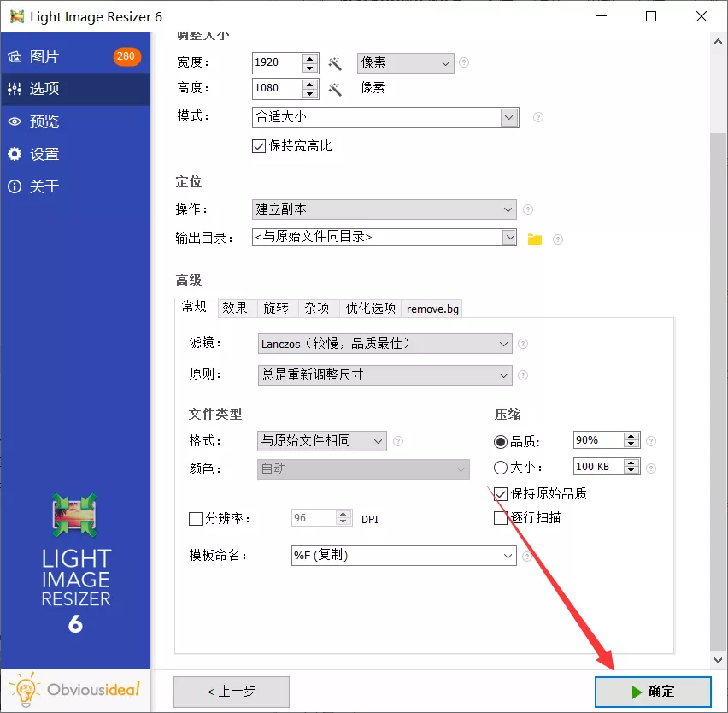The image size is (728, 713).
Task: Click the help icon next to the 格式 format dropdown
Action: pyautogui.click(x=398, y=441)
